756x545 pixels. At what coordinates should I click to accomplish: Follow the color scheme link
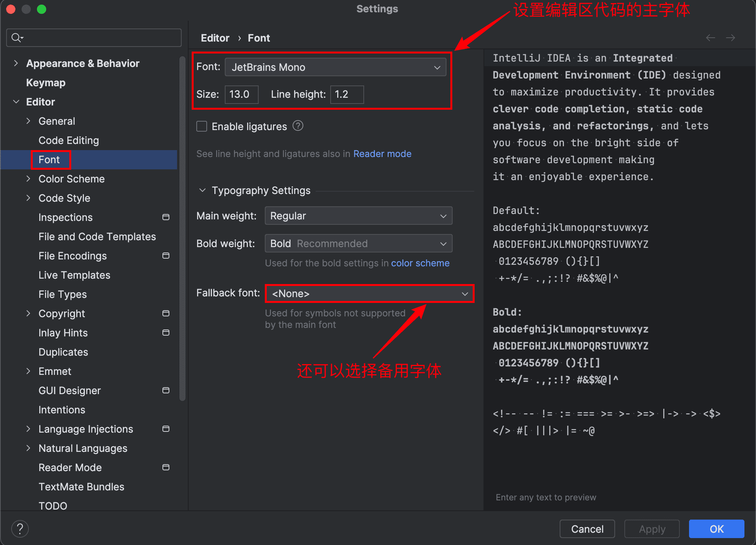(420, 263)
